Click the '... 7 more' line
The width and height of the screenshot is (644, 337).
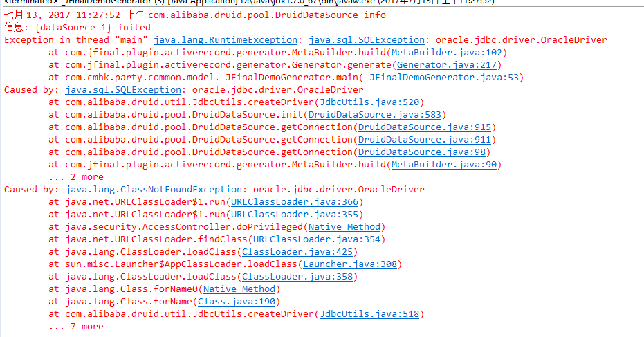click(x=76, y=327)
